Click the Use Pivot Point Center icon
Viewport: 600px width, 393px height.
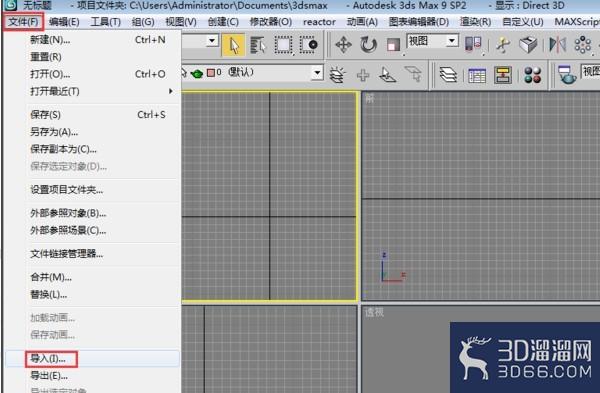473,44
